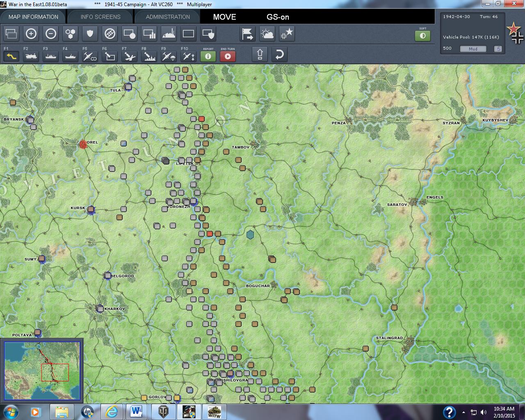Open World of Tanks taskbar icon
525x420 pixels.
click(163, 412)
